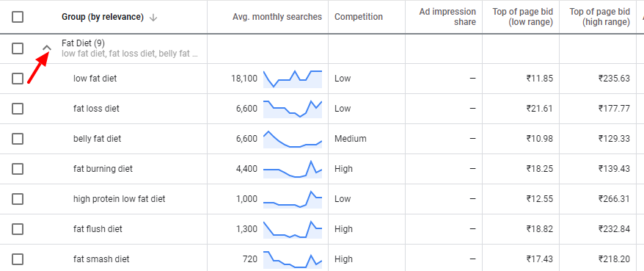Sort by Top of page bid low range
The image size is (644, 271).
(522, 17)
